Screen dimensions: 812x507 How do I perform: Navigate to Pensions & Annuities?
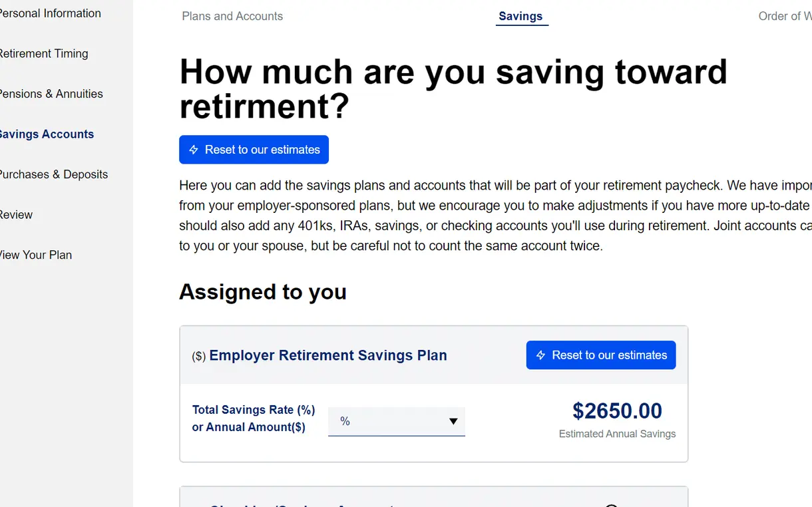pos(51,94)
